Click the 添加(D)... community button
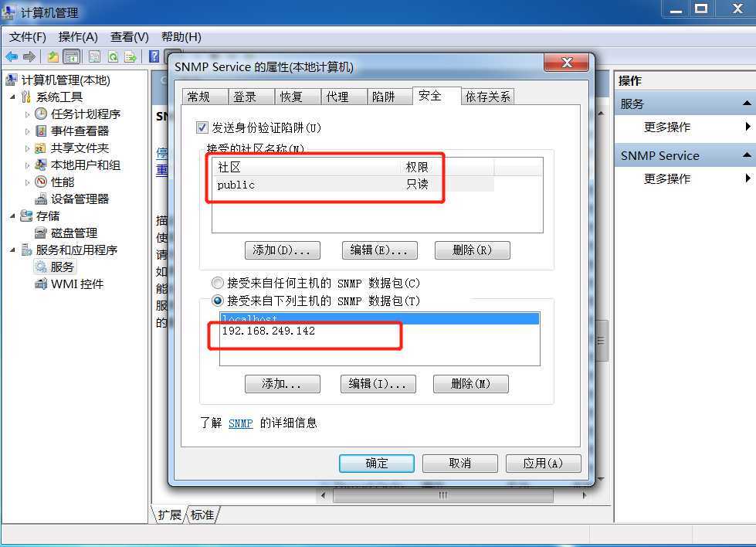Viewport: 756px width, 547px height. coord(282,250)
